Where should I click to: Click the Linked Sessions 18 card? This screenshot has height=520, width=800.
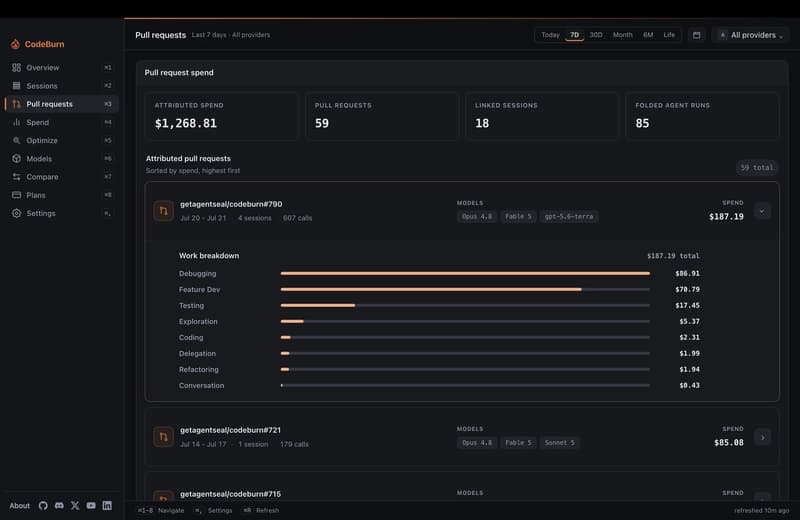(x=542, y=116)
